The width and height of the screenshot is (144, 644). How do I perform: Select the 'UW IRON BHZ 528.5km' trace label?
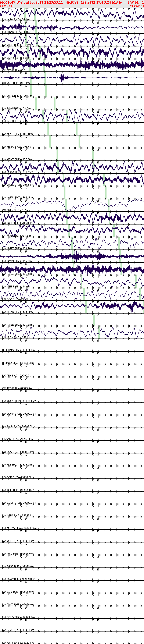click(x=17, y=337)
